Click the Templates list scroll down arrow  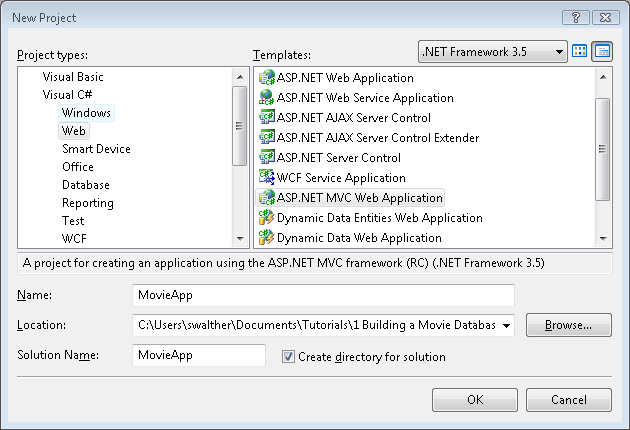coord(603,239)
